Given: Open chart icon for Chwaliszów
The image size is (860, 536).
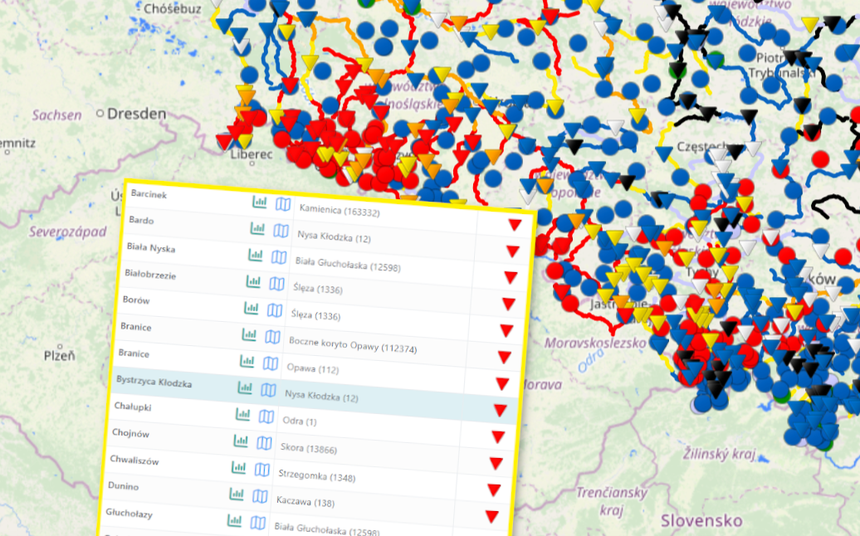Looking at the screenshot, I should 239,467.
